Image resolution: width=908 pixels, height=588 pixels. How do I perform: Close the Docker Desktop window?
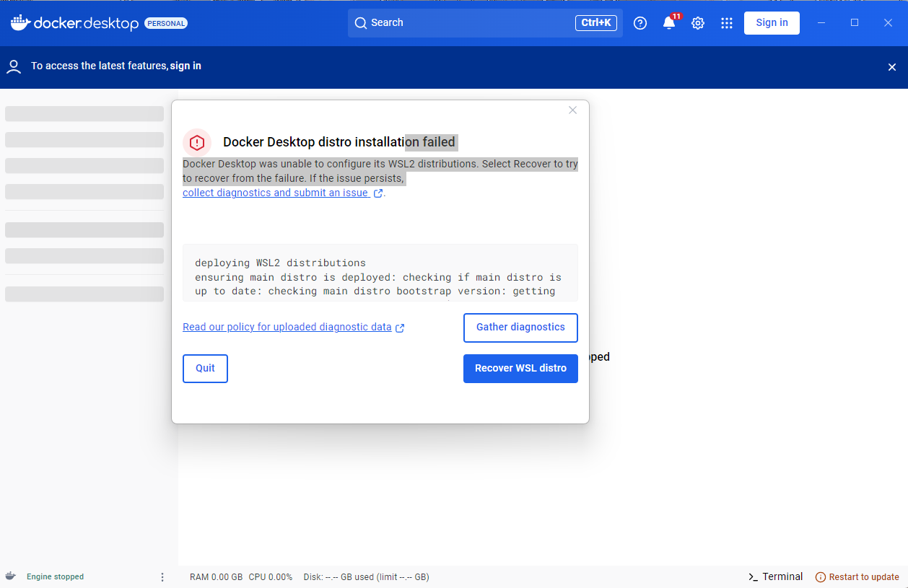click(x=889, y=23)
